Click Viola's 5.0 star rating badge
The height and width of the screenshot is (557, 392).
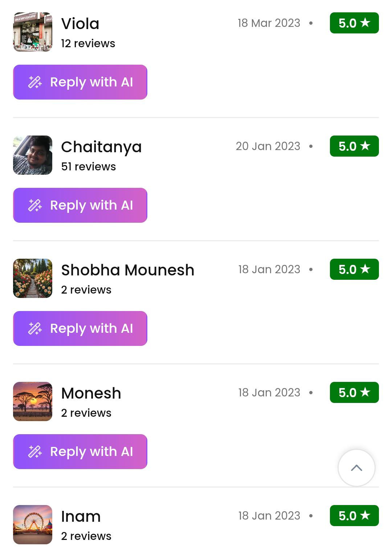pos(354,23)
